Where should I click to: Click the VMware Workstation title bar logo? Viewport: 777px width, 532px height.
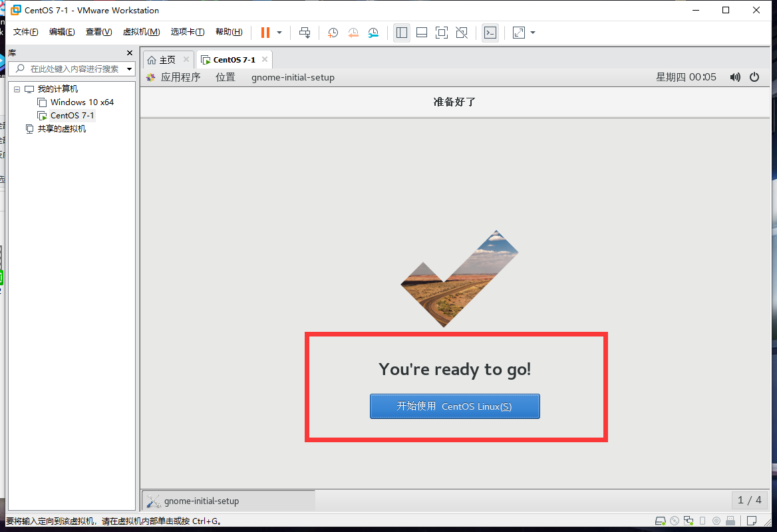tap(16, 10)
